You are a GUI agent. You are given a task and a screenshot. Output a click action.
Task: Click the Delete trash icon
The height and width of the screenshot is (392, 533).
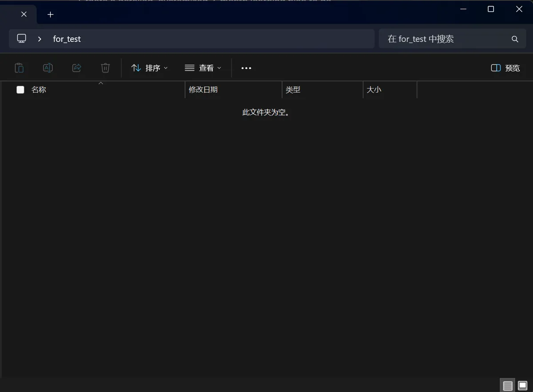(105, 67)
